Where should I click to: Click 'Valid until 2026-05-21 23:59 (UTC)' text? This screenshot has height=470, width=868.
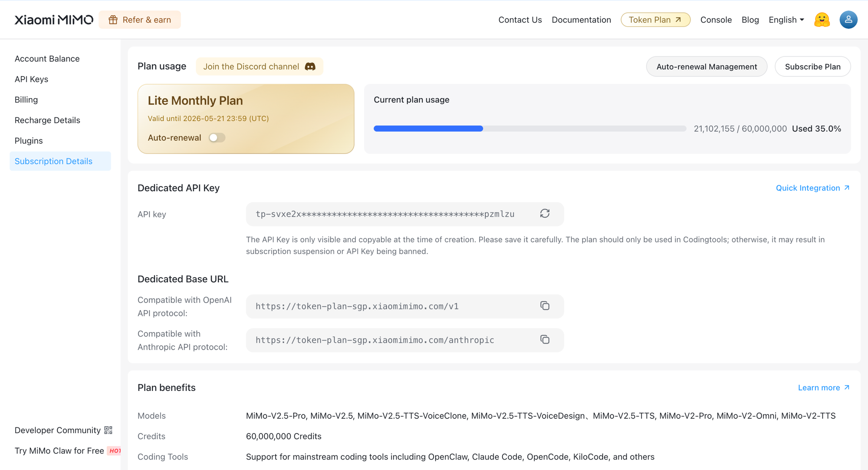point(208,119)
